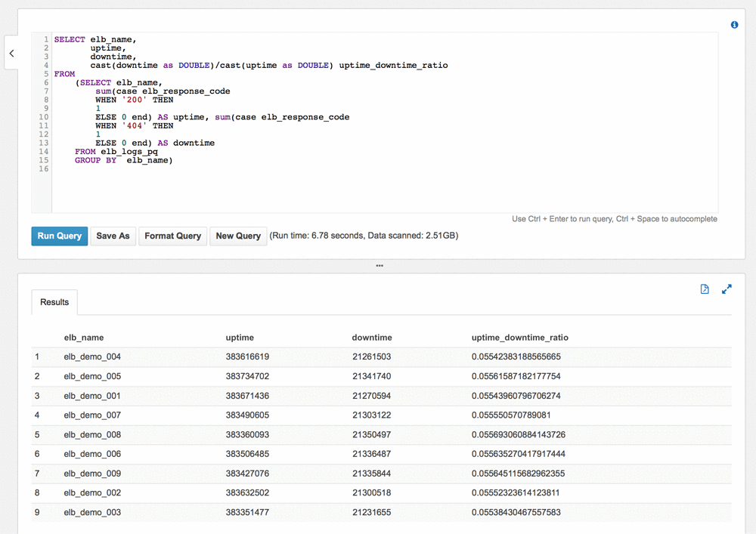
Task: Click the uptime_downtime_ratio column header
Action: click(519, 338)
